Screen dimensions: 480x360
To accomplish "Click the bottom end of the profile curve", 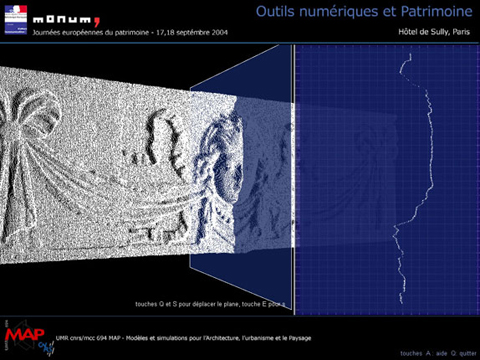I will 402,302.
